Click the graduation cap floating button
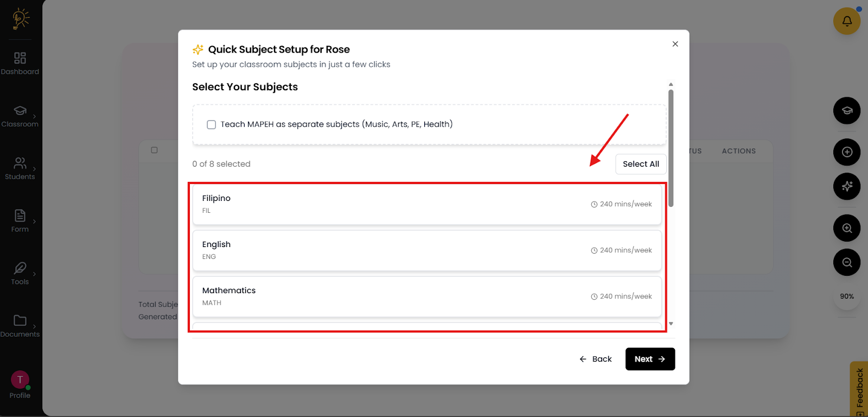This screenshot has height=417, width=868. click(846, 111)
